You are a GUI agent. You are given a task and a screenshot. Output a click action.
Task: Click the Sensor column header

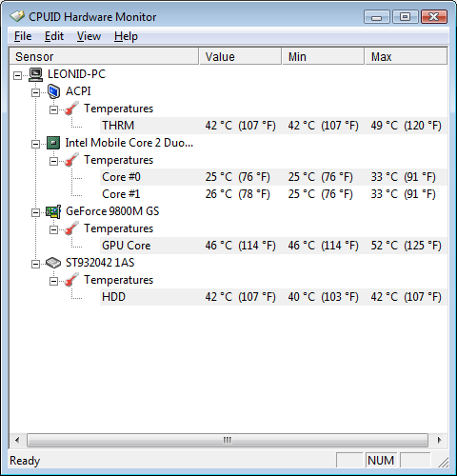click(x=104, y=56)
